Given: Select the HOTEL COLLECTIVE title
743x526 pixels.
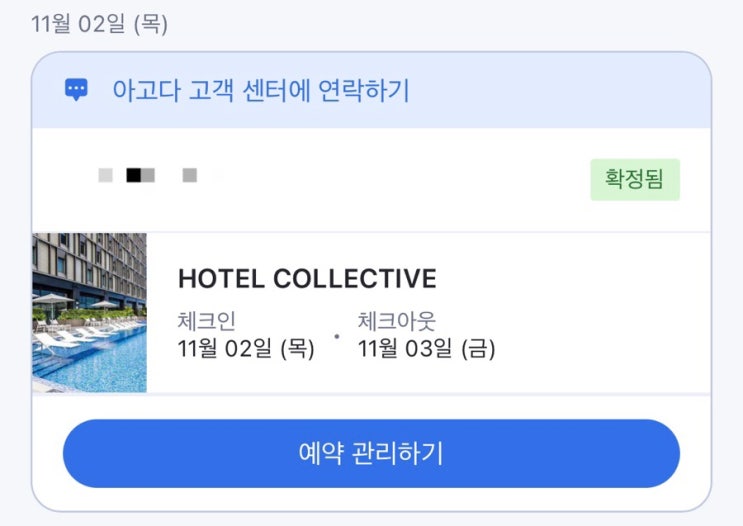Looking at the screenshot, I should click(307, 278).
